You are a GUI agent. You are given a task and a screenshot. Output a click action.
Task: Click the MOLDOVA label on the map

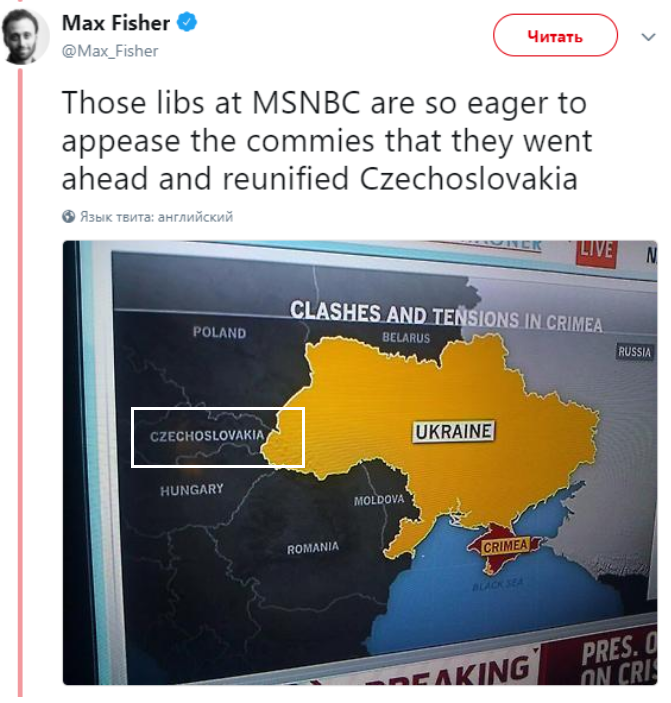pos(379,499)
